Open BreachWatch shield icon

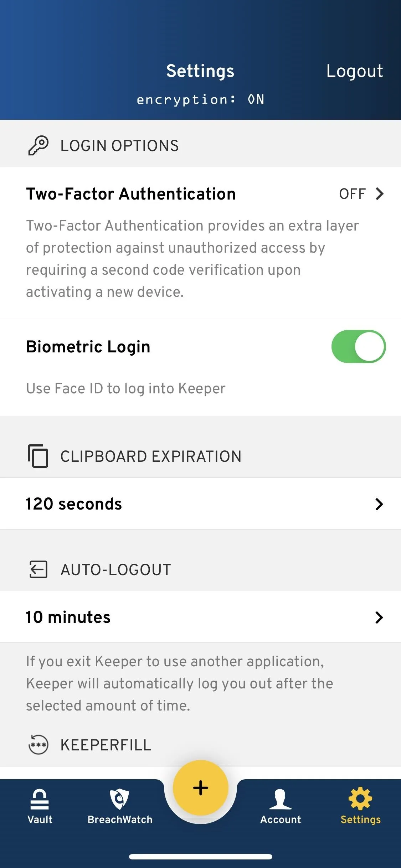click(x=119, y=799)
